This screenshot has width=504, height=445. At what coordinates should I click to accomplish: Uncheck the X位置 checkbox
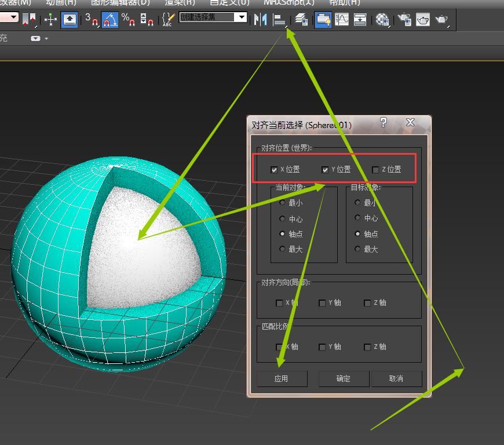click(x=274, y=170)
